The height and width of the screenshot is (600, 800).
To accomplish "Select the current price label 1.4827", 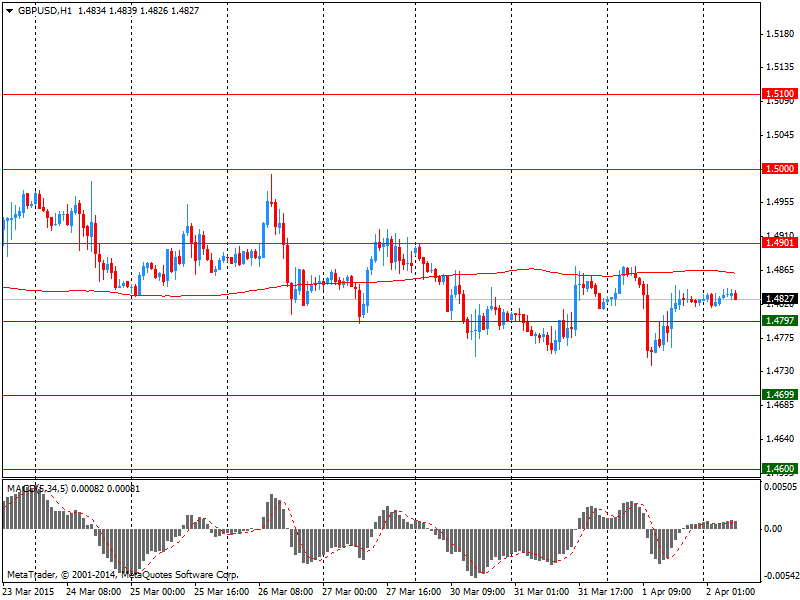I will tap(780, 298).
